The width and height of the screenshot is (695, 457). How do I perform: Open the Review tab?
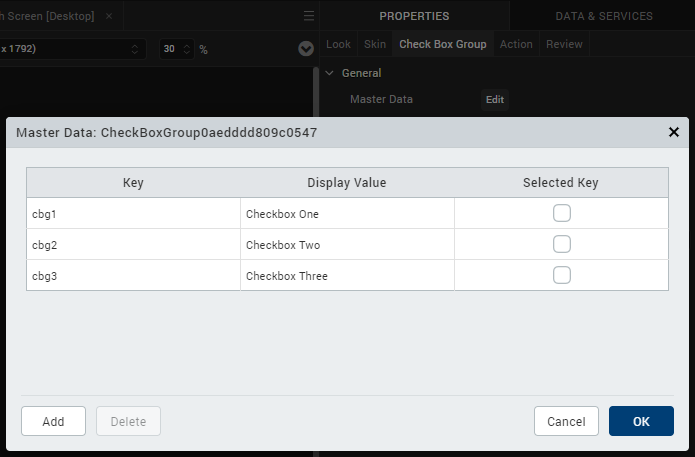click(564, 44)
